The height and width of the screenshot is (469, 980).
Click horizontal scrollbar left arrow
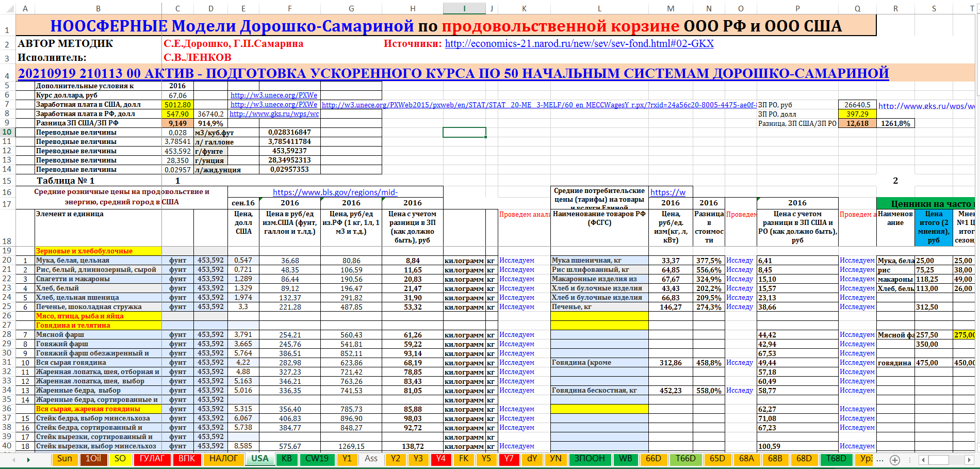click(x=924, y=460)
